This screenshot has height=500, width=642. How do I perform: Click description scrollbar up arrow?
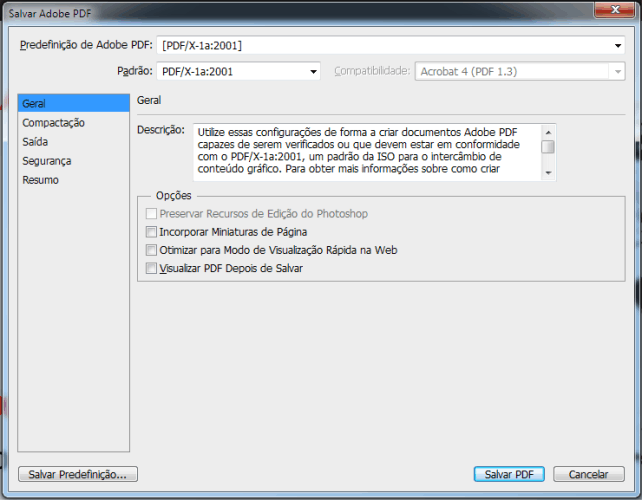pyautogui.click(x=548, y=132)
